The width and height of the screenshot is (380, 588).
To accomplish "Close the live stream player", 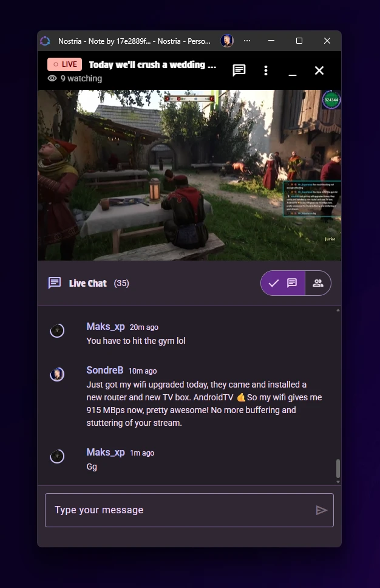I will click(x=319, y=70).
